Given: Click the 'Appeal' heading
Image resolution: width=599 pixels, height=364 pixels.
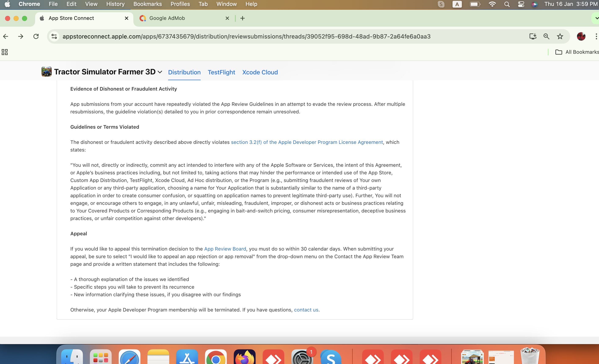Looking at the screenshot, I should coord(79,234).
